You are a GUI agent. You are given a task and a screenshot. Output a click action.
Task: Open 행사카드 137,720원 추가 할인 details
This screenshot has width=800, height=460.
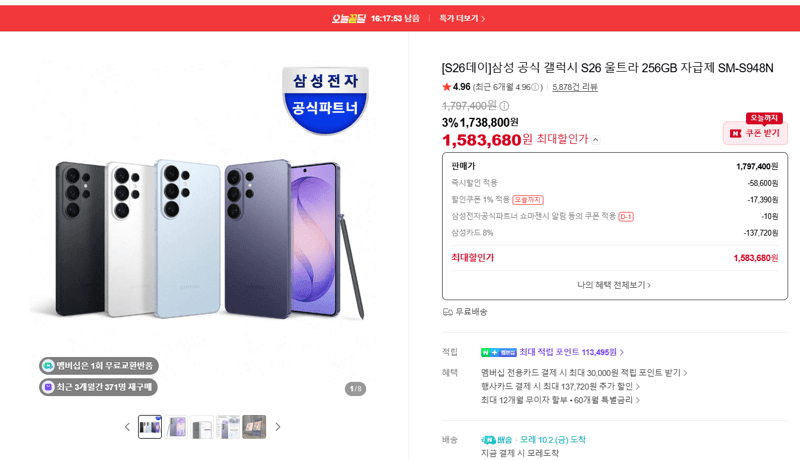click(x=560, y=387)
